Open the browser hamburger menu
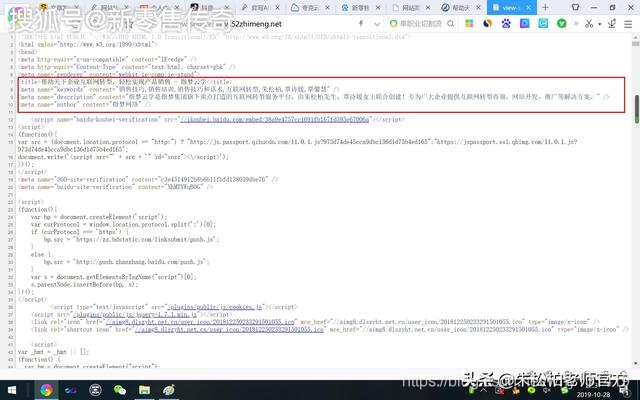Screen dimensions: 640x400 628,24
